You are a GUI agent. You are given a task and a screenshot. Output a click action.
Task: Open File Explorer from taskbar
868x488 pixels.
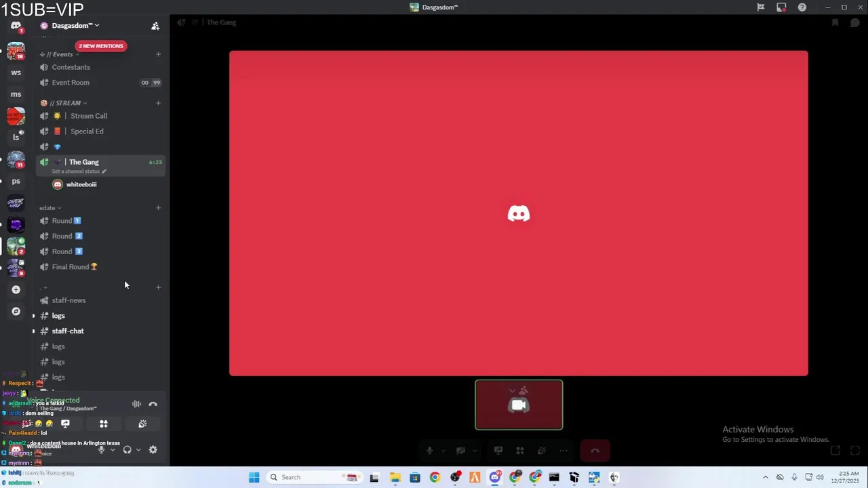pyautogui.click(x=395, y=477)
